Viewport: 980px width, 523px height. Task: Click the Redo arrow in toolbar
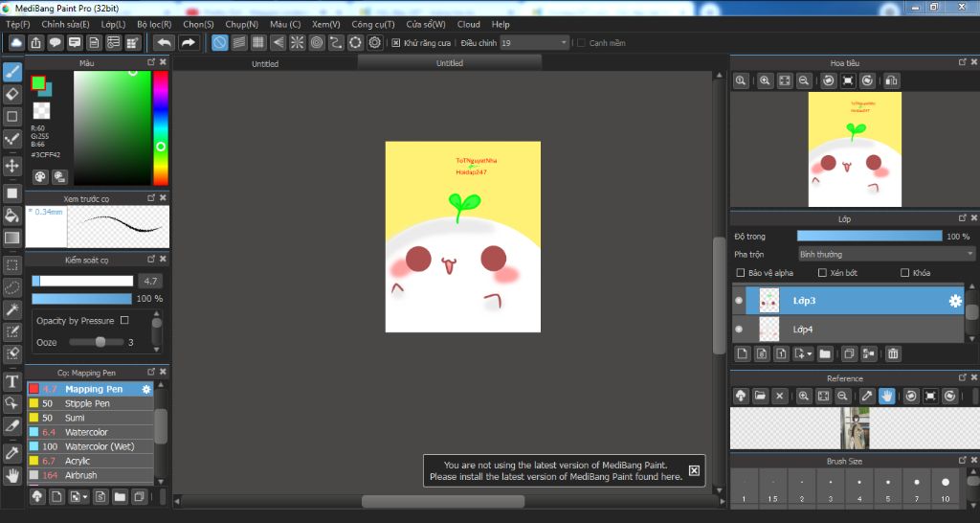(x=188, y=42)
